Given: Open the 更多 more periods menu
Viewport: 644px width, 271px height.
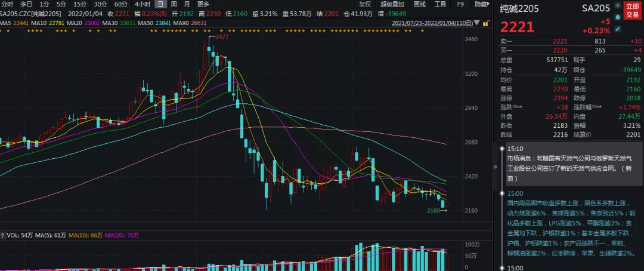Looking at the screenshot, I should [x=203, y=4].
